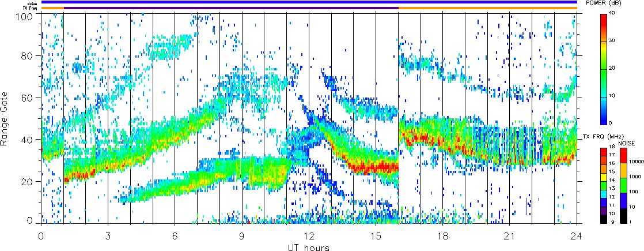Select the 12 label on TX frequency legend
644x251 pixels.
[x=611, y=197]
